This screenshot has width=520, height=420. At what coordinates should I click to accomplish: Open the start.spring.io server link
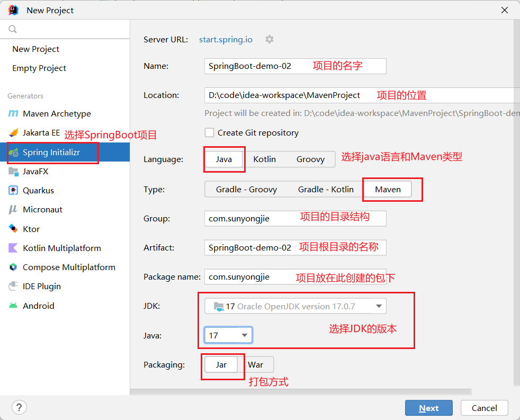click(226, 40)
